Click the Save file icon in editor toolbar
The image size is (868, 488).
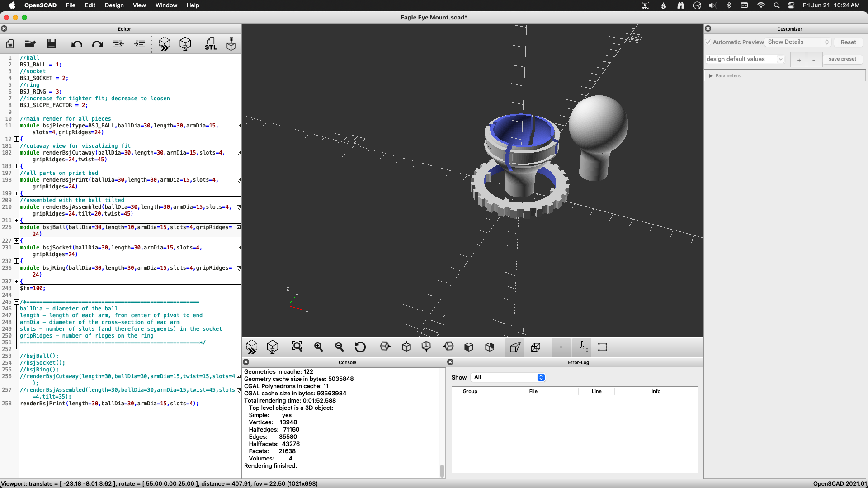pos(52,44)
